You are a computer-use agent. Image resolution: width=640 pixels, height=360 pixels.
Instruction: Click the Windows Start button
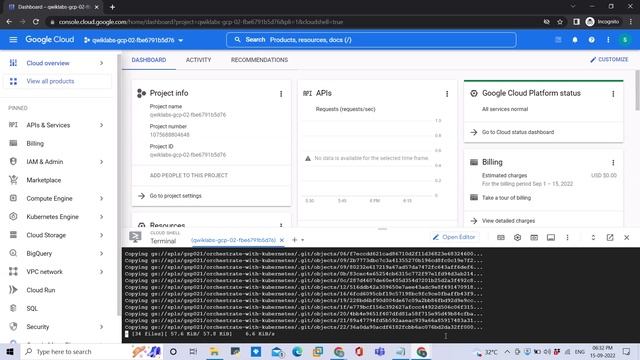pos(10,351)
